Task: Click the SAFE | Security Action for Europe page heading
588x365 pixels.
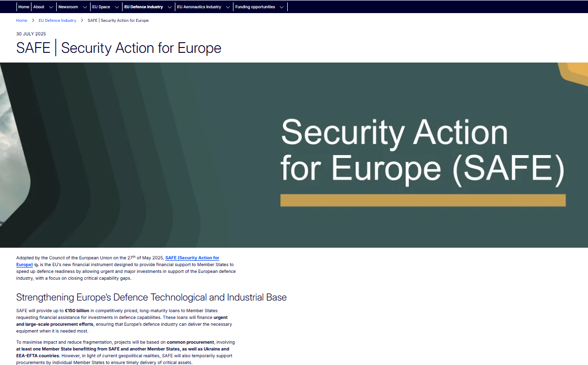Action: tap(119, 48)
